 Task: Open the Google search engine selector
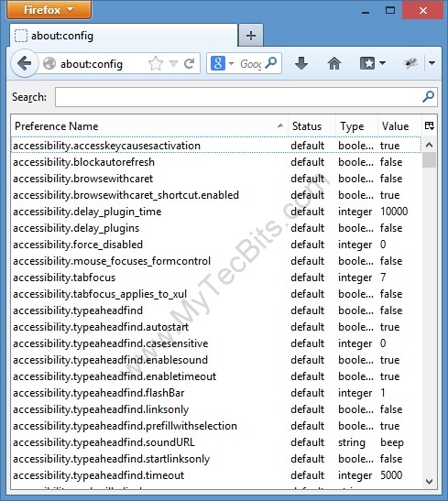(223, 63)
